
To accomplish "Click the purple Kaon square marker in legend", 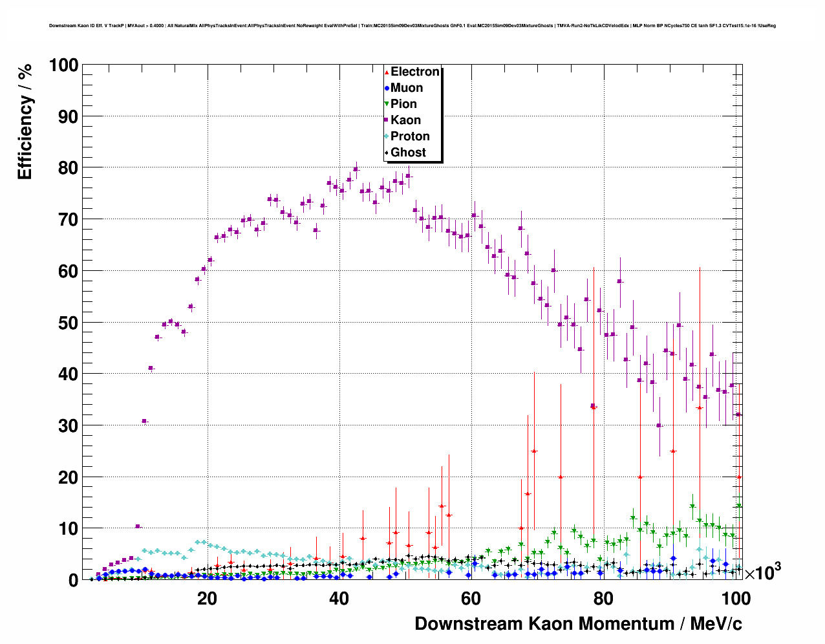I will point(387,120).
